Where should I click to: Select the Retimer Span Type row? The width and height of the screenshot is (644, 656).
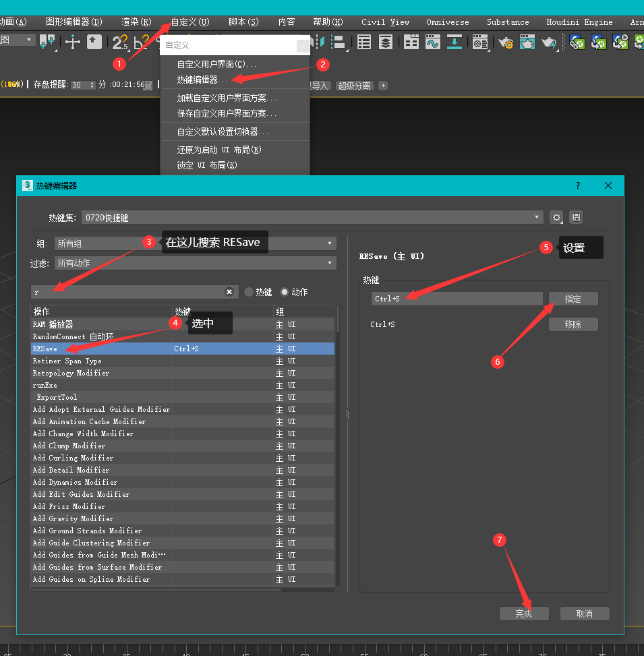183,361
